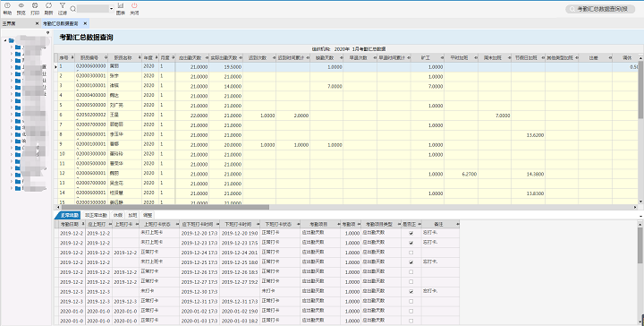644x326 pixels.
Task: Click the 应出勤天数 column header
Action: point(191,58)
